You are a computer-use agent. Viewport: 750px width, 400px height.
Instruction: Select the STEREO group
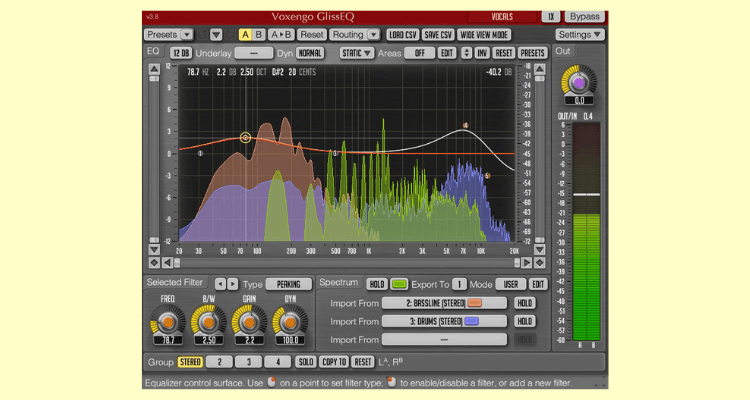pyautogui.click(x=190, y=362)
